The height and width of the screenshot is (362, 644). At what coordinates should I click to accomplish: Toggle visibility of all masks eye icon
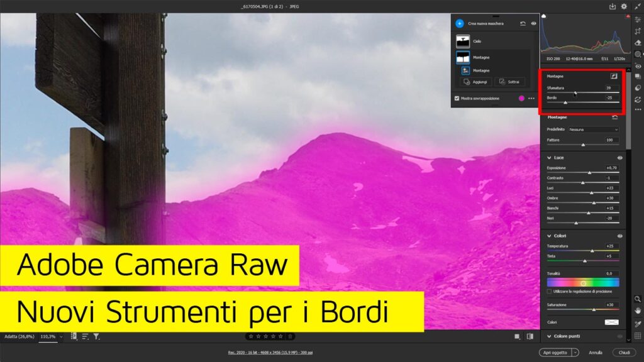pos(533,23)
